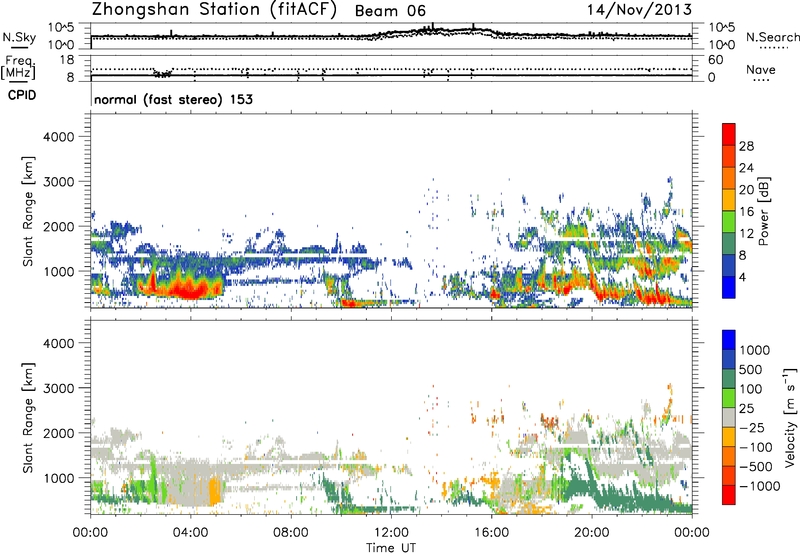The width and height of the screenshot is (800, 554).
Task: Click the Freq. [MHz] axis label
Action: pyautogui.click(x=18, y=67)
